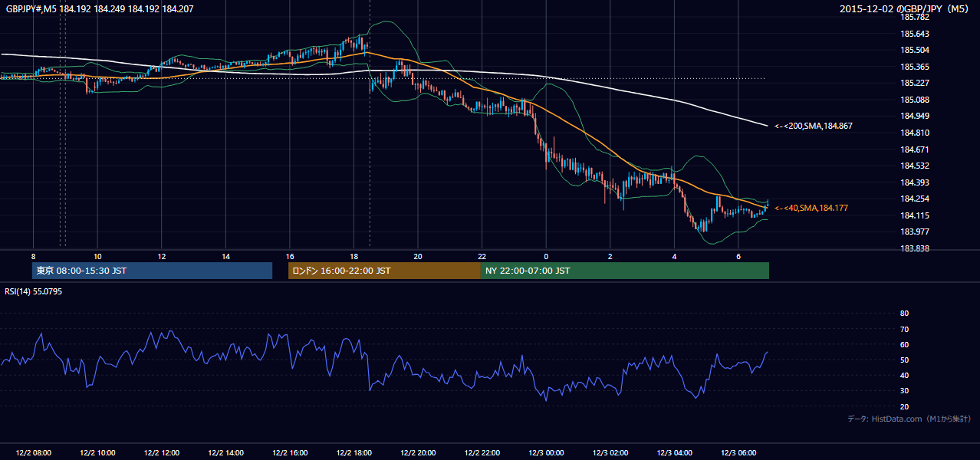Click hour label 2 under the price chart

tap(610, 255)
